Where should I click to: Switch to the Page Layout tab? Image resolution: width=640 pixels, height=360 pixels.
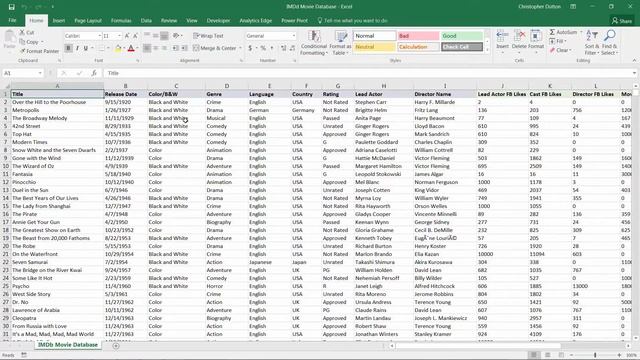[x=88, y=20]
